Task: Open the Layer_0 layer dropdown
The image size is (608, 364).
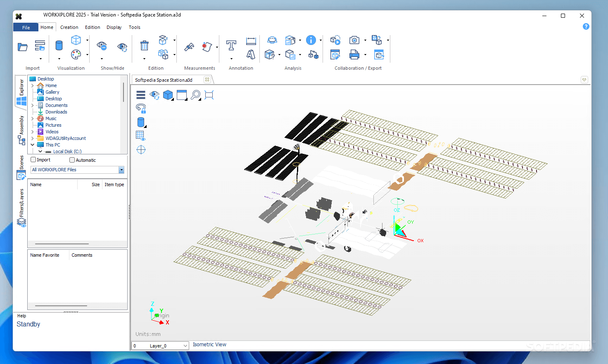Action: pyautogui.click(x=185, y=346)
